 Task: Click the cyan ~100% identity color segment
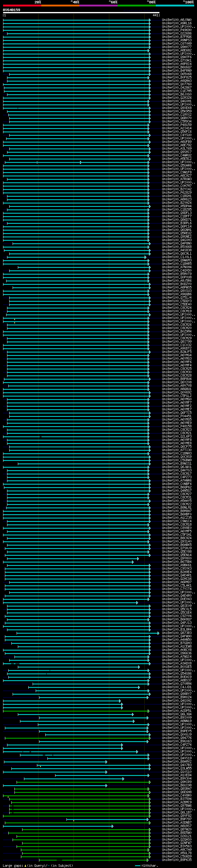coord(175,6)
